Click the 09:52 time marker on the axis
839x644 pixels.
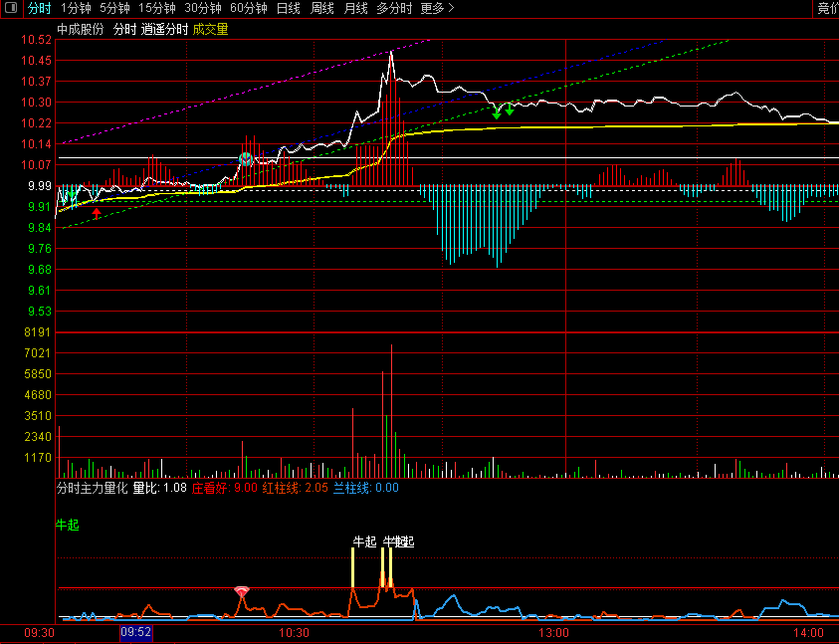point(136,633)
